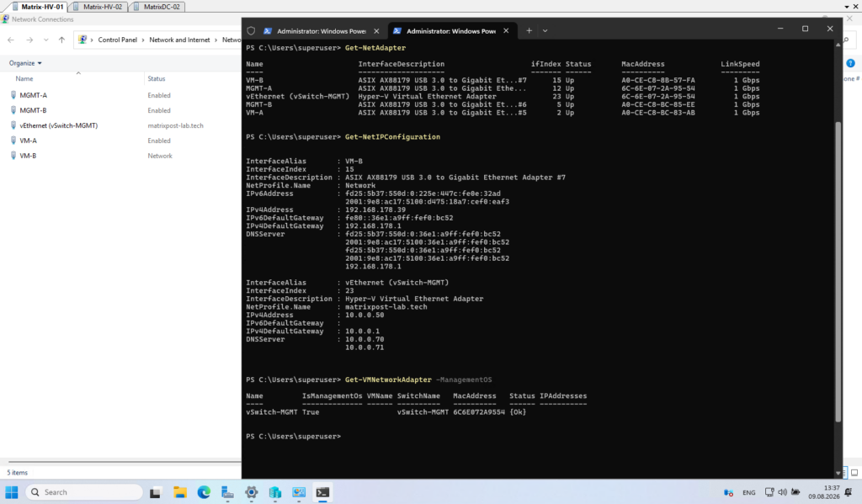Open Task View on the taskbar

155,492
